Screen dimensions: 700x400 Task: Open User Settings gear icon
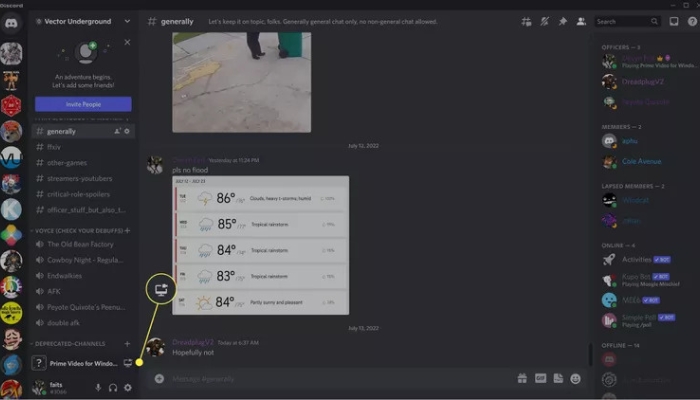tap(128, 388)
